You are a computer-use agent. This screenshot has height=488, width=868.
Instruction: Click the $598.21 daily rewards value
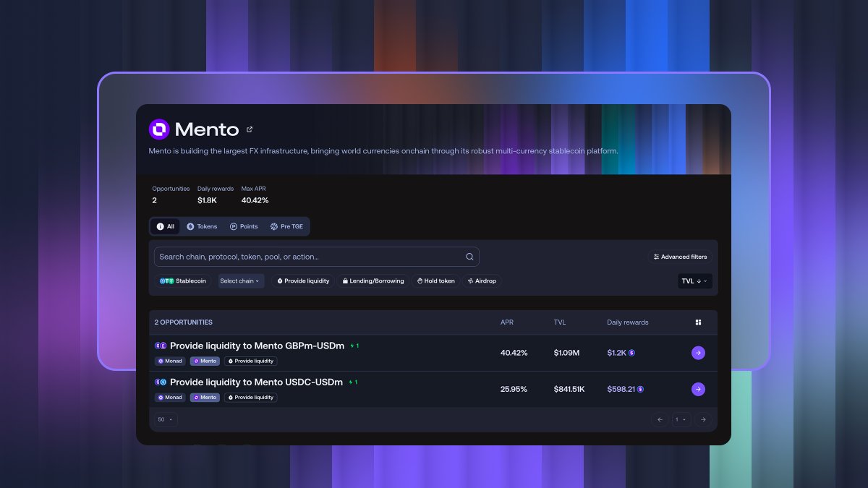(x=621, y=389)
